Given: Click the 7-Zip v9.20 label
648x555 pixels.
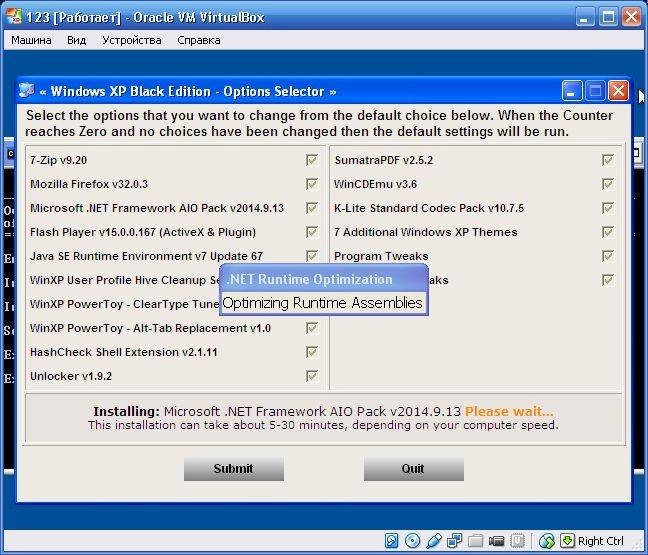Looking at the screenshot, I should [58, 160].
